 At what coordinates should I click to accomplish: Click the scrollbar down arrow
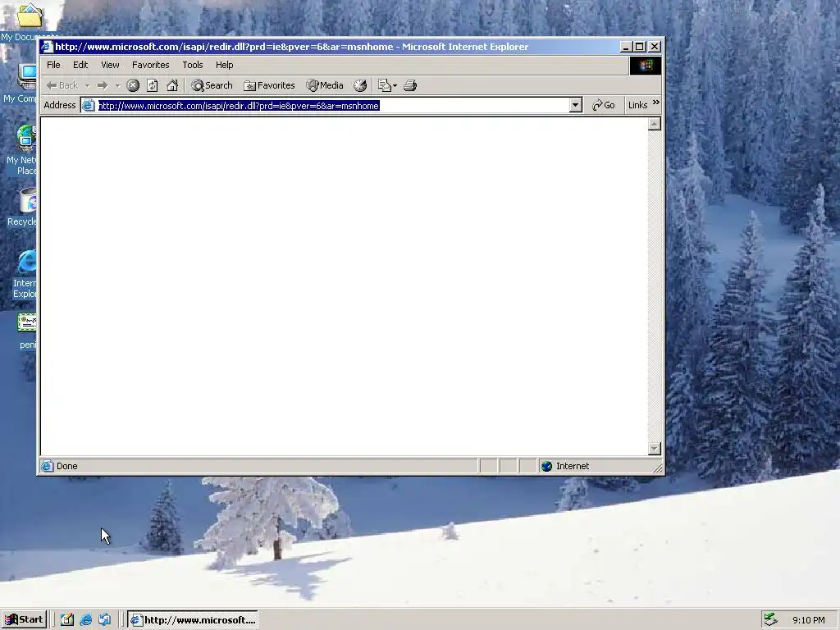[x=654, y=449]
